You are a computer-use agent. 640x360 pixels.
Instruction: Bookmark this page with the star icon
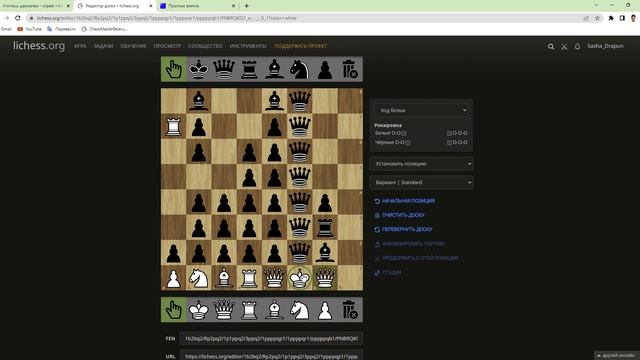click(x=598, y=18)
